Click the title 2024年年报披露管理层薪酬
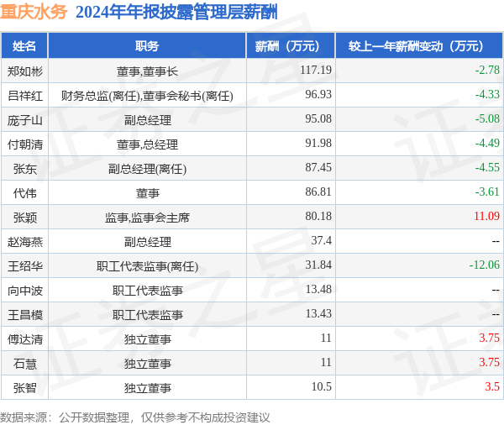 pos(176,13)
